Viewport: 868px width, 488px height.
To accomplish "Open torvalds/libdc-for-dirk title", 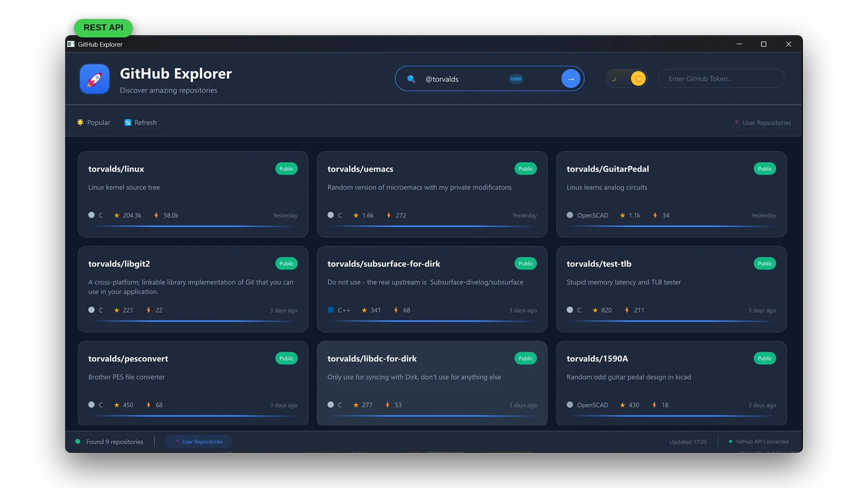I will [372, 359].
